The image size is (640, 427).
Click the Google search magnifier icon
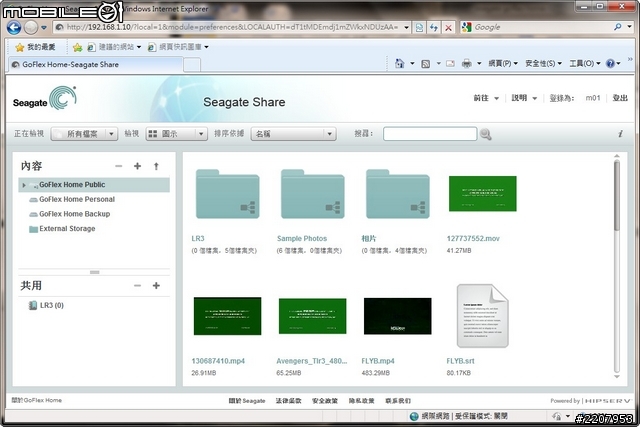click(618, 27)
